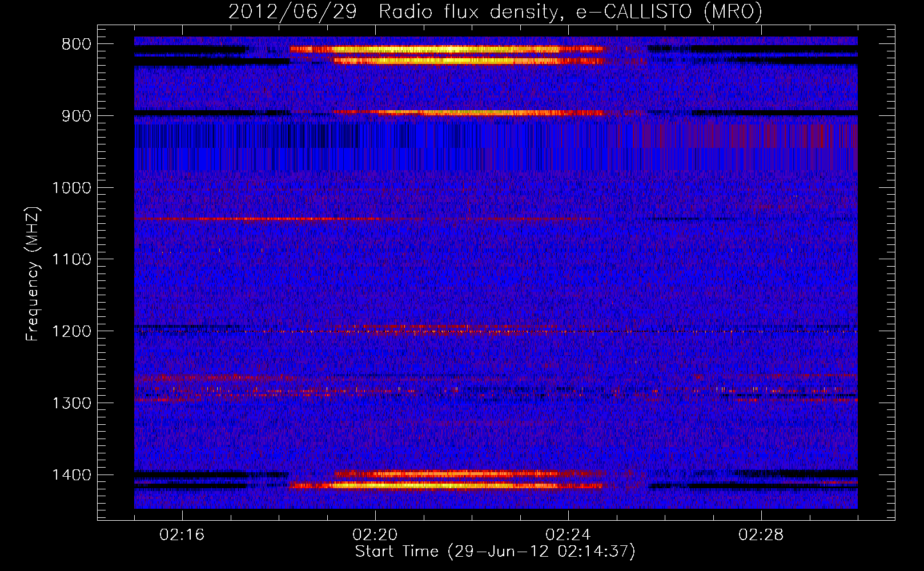Click the plot title '2012/06/29 Radio flux density'
Screen dimensions: 924x571
(495, 11)
